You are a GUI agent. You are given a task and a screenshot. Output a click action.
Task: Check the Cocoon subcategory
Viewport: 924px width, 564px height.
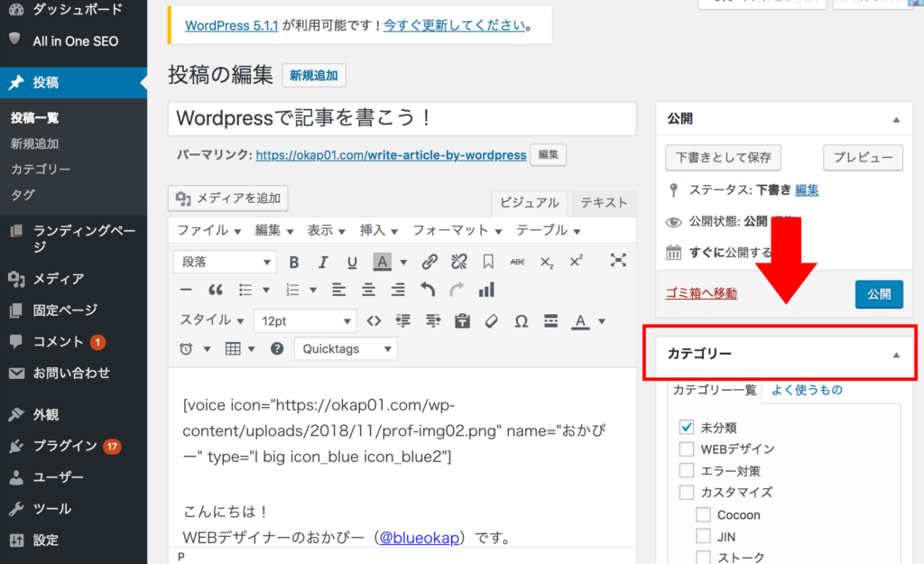pyautogui.click(x=703, y=514)
